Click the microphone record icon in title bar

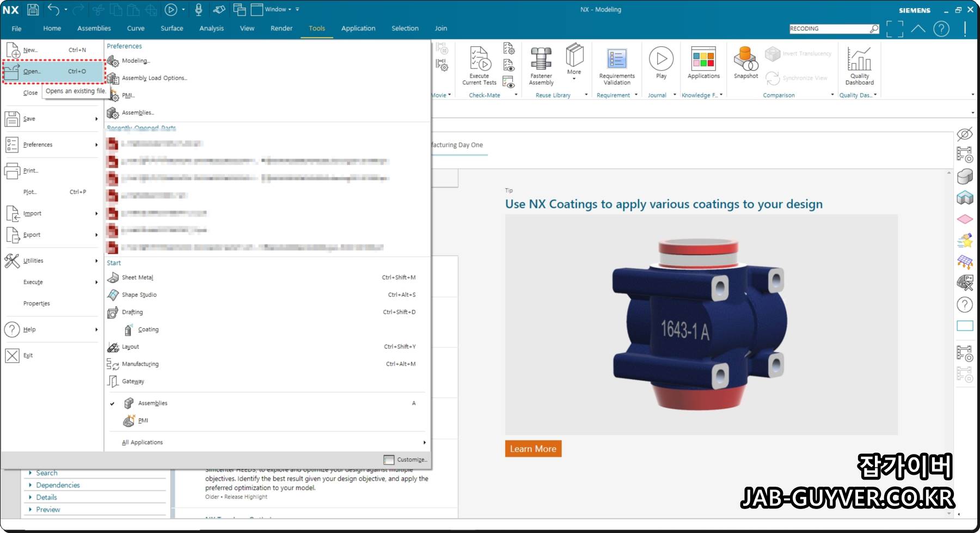pyautogui.click(x=199, y=9)
